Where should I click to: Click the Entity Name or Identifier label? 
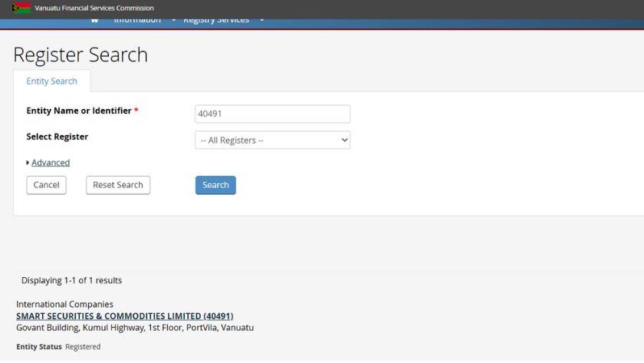click(x=79, y=111)
